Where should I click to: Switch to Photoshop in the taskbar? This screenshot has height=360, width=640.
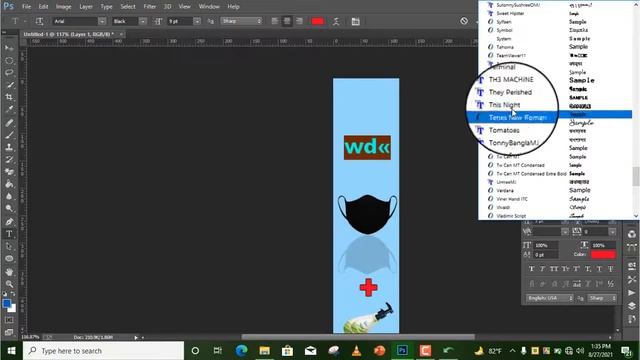[x=402, y=351]
